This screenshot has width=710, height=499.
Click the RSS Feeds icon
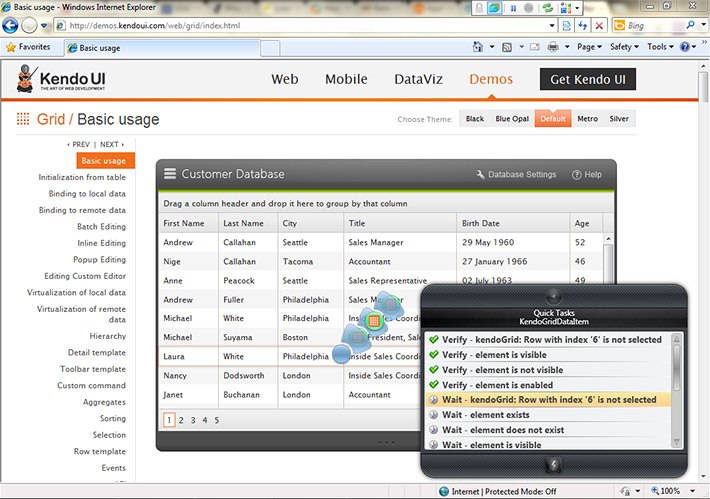click(507, 47)
